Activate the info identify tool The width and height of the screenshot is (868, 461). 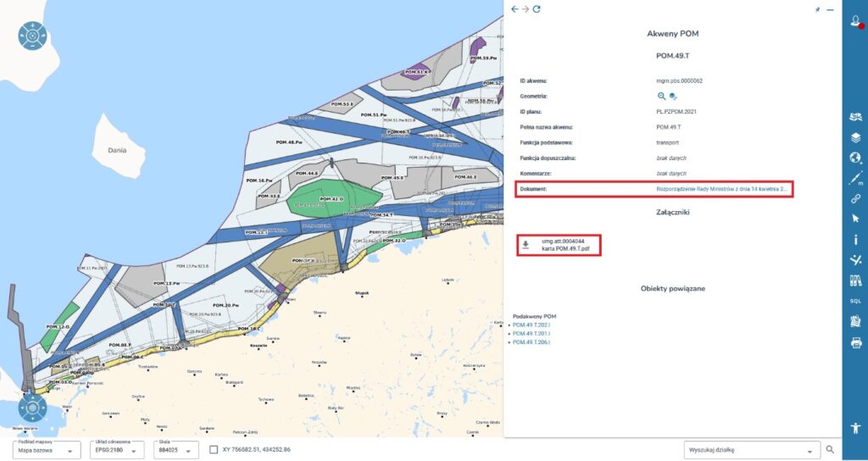click(x=855, y=240)
